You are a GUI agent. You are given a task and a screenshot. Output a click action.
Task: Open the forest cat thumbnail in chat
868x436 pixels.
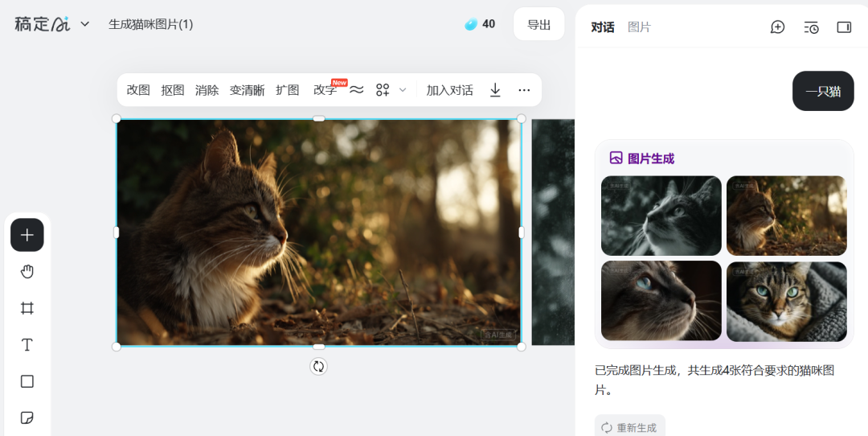(x=787, y=216)
